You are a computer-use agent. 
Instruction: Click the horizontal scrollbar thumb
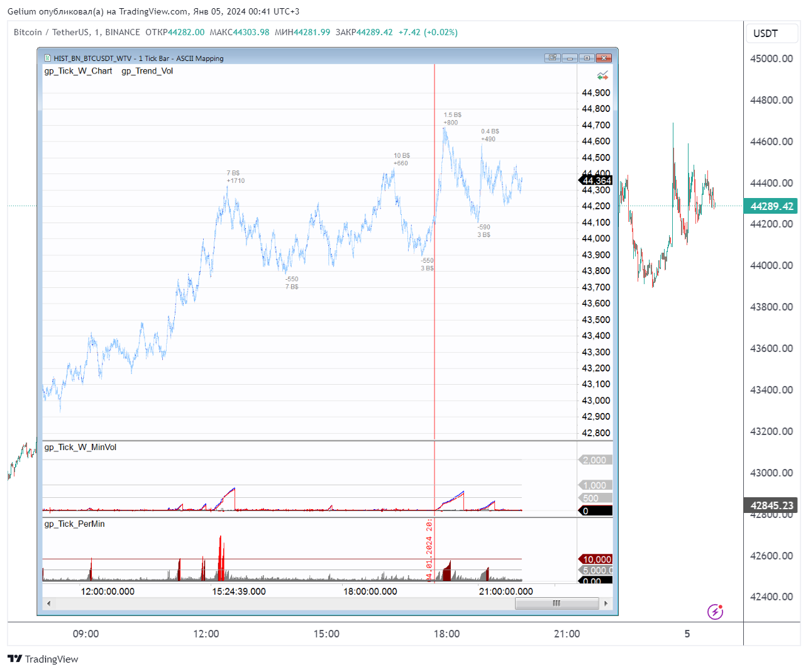pos(556,603)
